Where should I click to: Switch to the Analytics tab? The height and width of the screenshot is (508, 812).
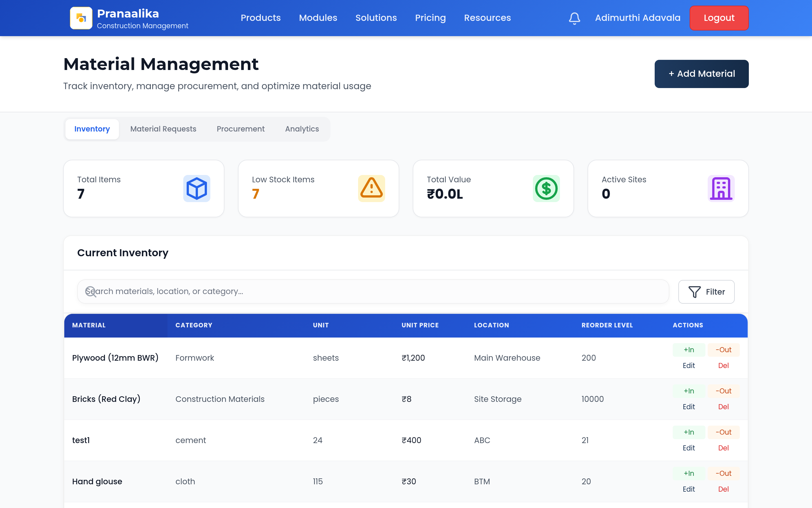(302, 129)
